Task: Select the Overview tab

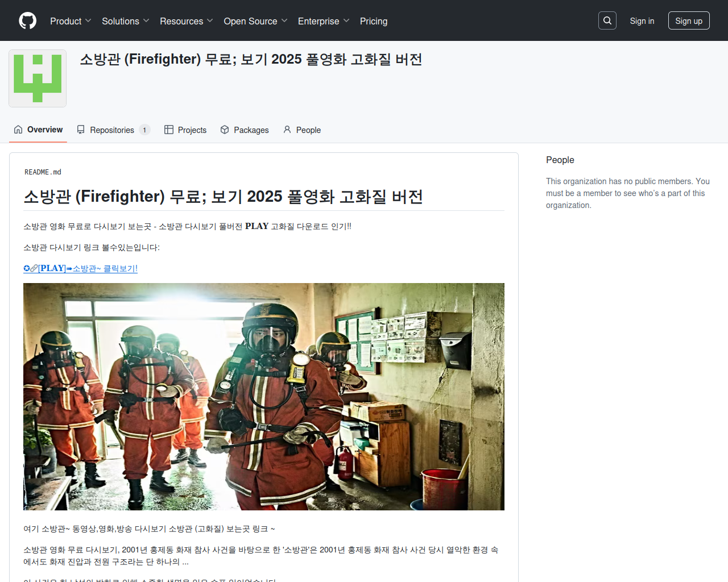Action: (38, 130)
